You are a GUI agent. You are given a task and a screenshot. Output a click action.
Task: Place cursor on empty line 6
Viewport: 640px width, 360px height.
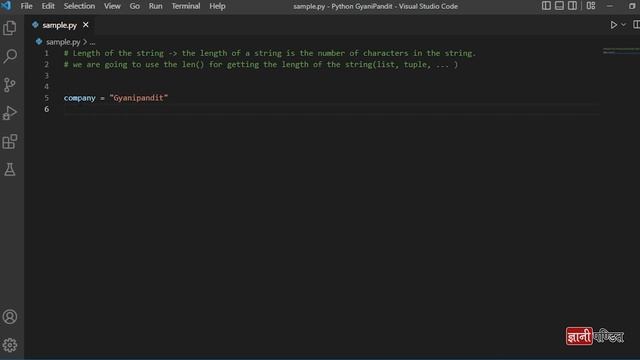pos(331,109)
